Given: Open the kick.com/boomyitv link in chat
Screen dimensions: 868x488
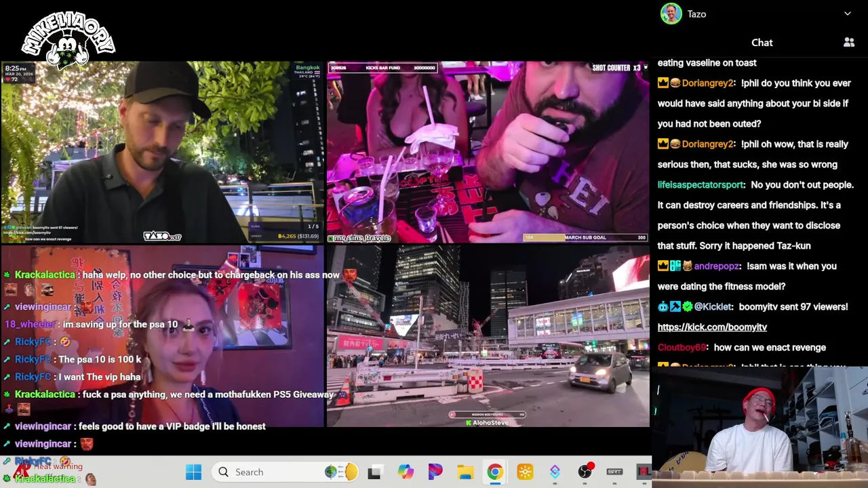Looking at the screenshot, I should [712, 327].
